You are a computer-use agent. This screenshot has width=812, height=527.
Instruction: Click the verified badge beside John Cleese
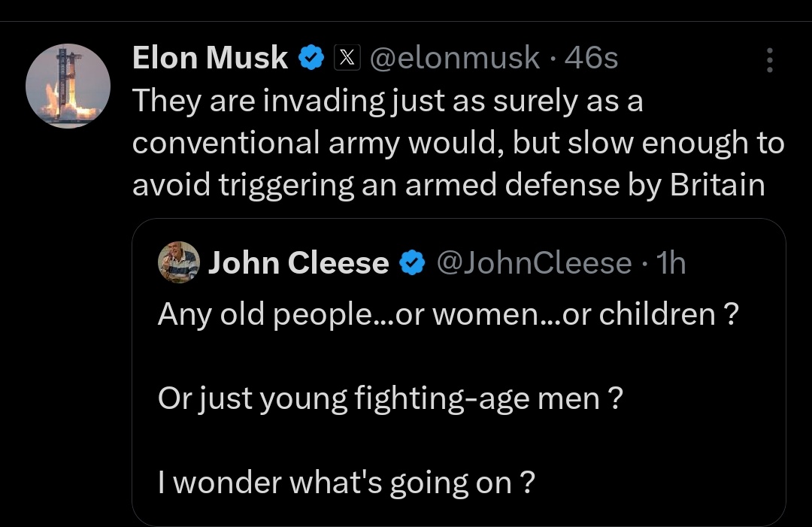(412, 262)
